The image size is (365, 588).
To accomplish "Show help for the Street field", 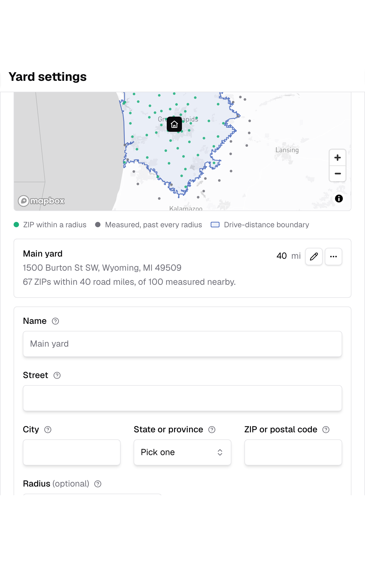I will point(57,375).
